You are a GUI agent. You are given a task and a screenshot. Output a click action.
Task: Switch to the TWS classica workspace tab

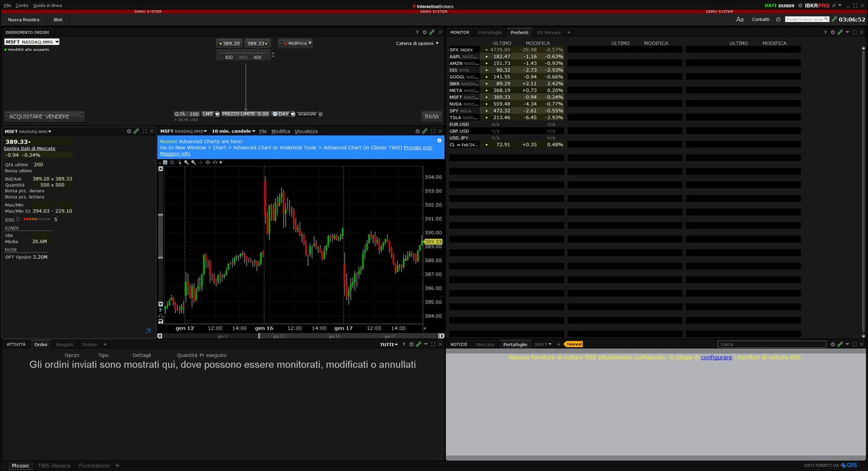54,465
